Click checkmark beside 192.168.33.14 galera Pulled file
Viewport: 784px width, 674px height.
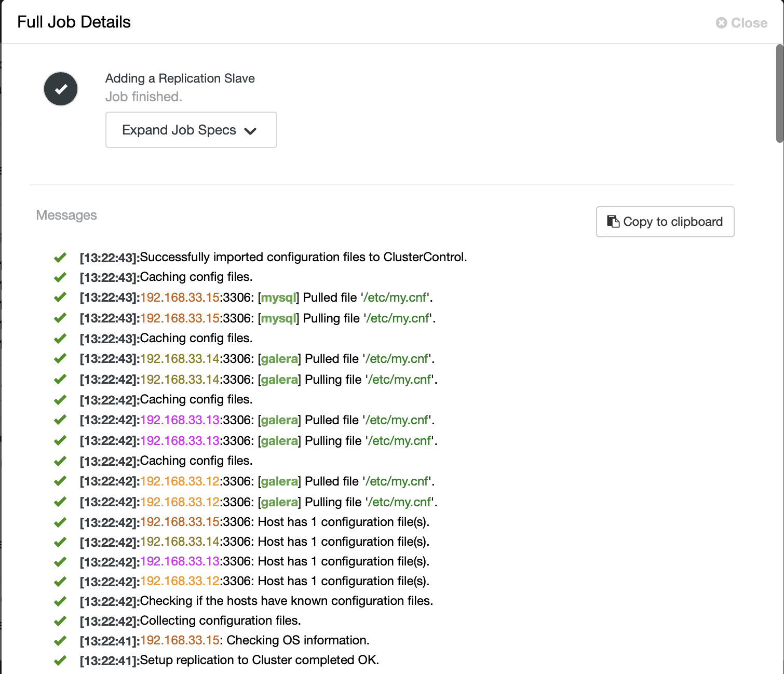(60, 358)
